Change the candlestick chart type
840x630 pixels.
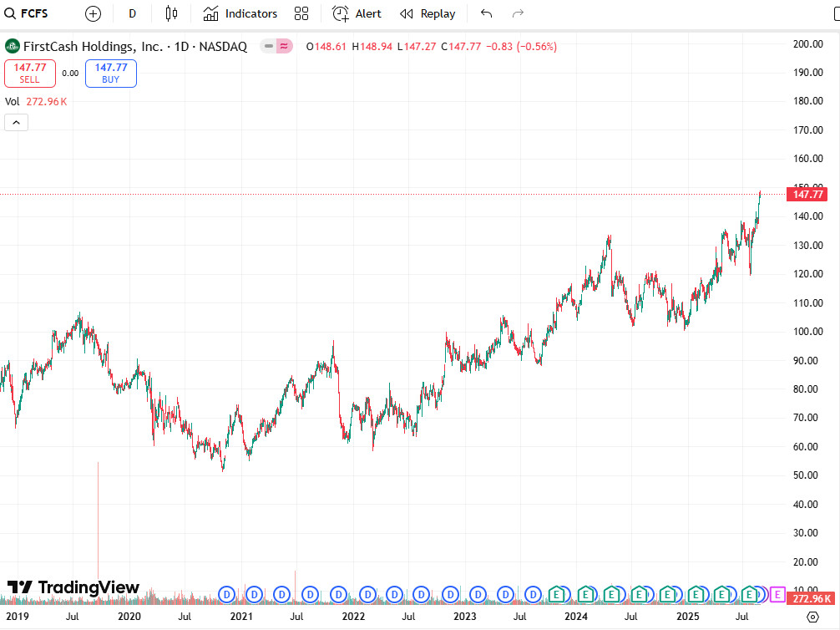click(x=171, y=14)
